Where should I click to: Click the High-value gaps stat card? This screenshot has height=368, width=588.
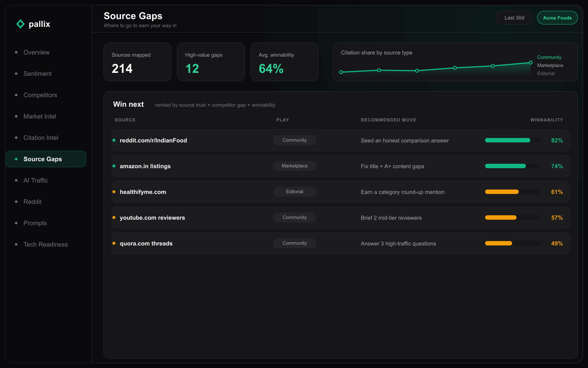(211, 62)
